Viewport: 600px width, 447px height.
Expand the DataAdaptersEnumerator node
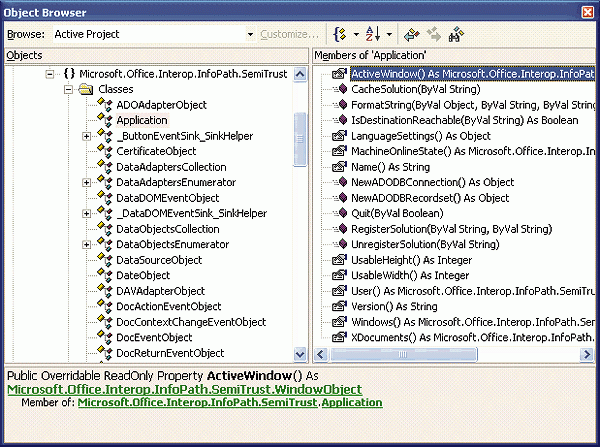tap(86, 182)
